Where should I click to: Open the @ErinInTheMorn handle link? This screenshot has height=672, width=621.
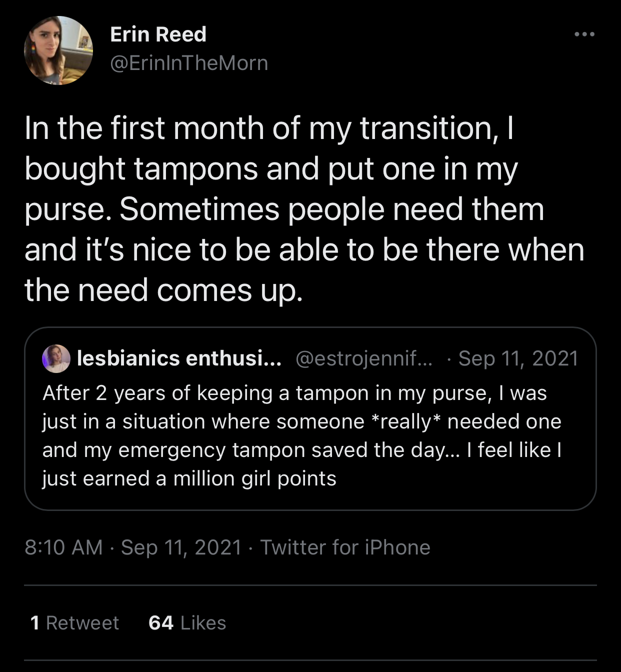point(189,63)
